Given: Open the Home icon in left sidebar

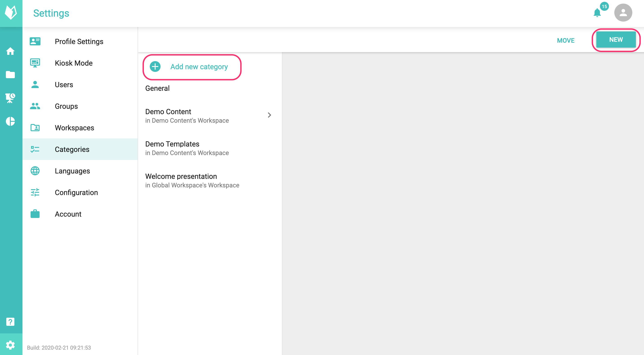Looking at the screenshot, I should tap(10, 51).
